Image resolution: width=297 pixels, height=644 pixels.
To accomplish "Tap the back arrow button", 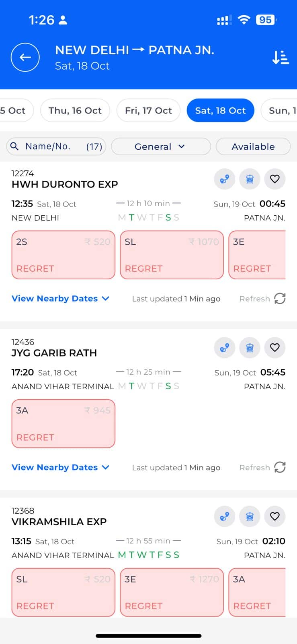I will 25,57.
